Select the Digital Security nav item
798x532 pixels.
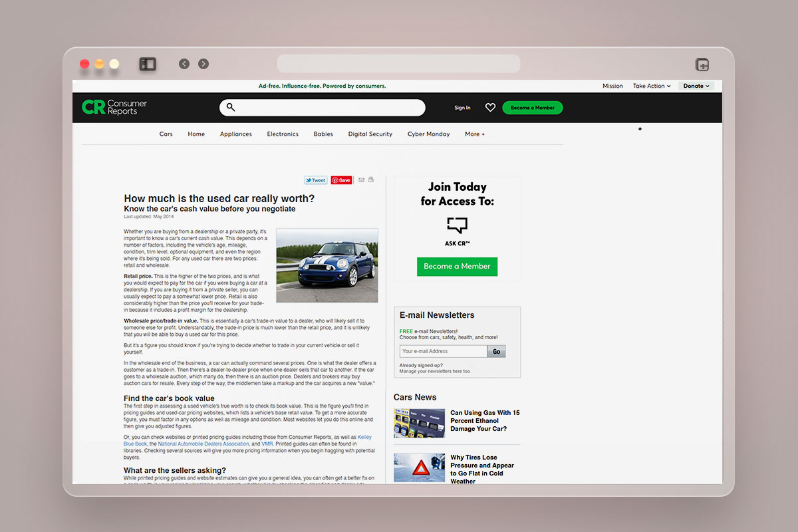(x=370, y=134)
